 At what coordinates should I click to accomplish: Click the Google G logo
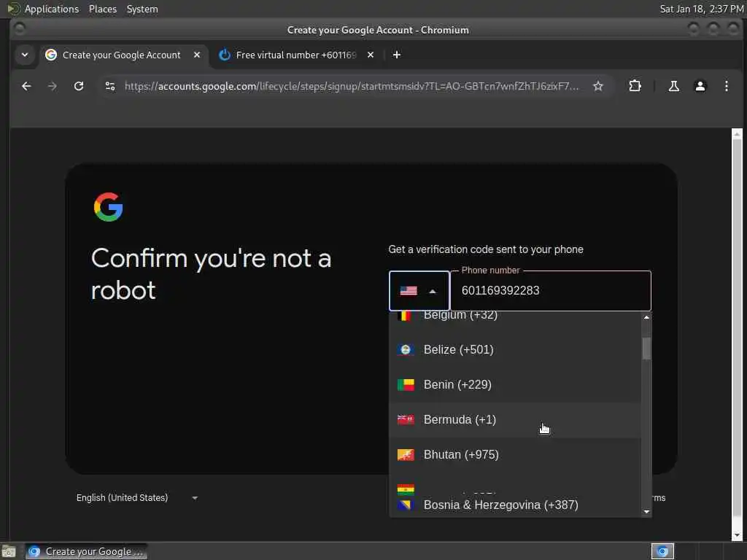[x=108, y=207]
